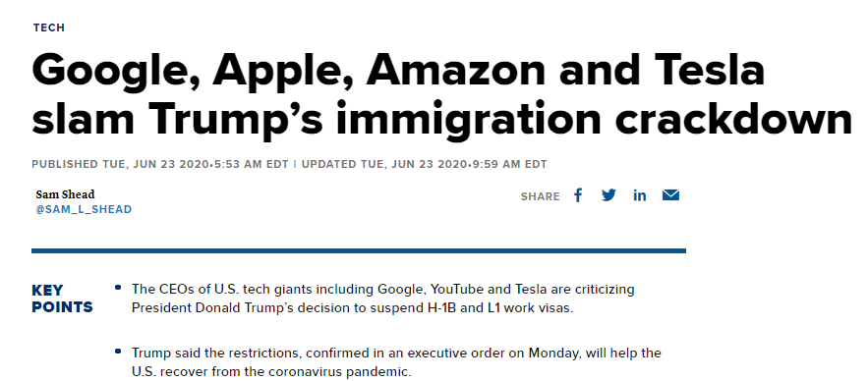Open author Sam Shead's profile

coord(65,194)
